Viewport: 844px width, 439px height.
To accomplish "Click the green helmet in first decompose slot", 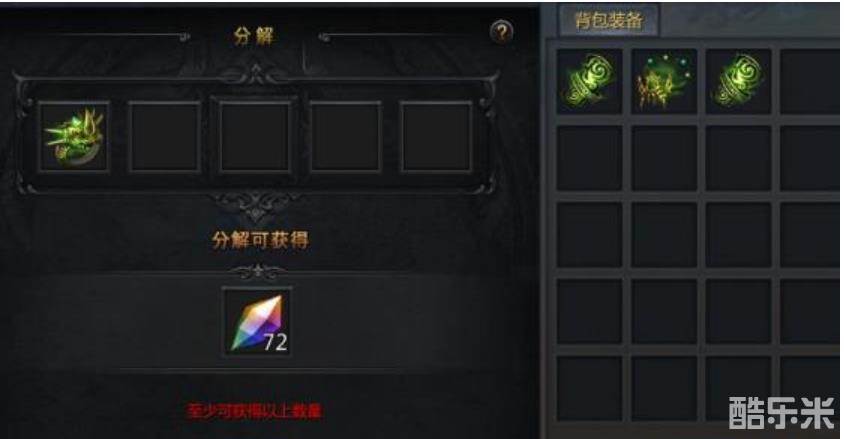I will coord(74,137).
